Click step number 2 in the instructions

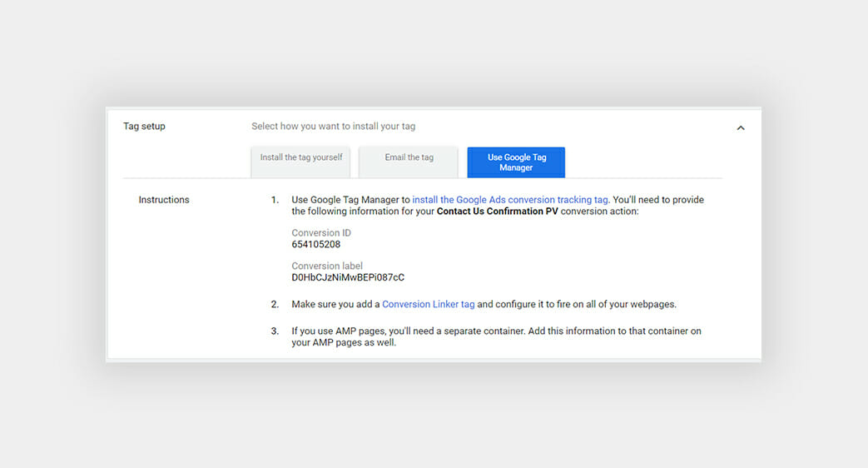(275, 304)
